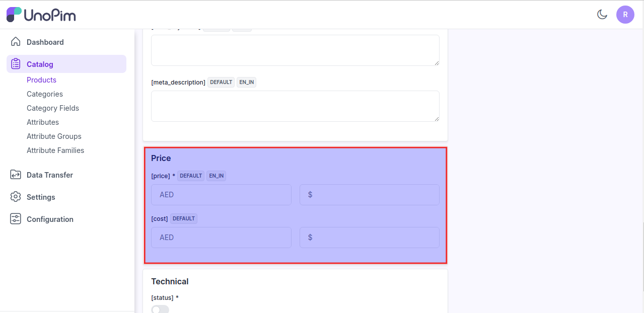Enable the status toggle switch
This screenshot has height=313, width=644.
pyautogui.click(x=160, y=309)
